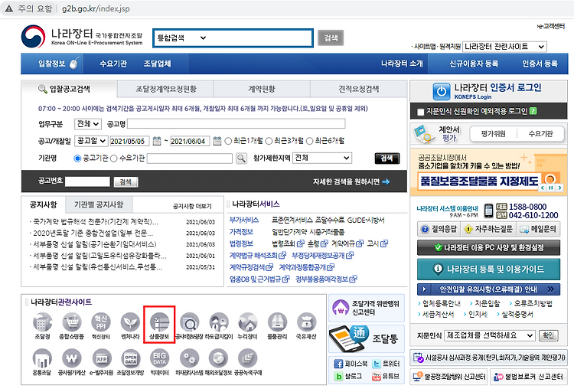
Task: Click the 공고명 text input field
Action: (x=236, y=124)
